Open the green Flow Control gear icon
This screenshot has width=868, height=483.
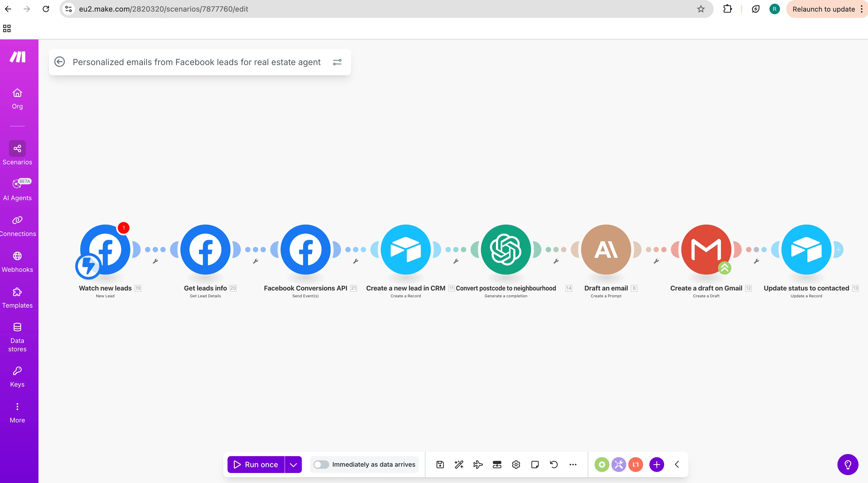(602, 465)
